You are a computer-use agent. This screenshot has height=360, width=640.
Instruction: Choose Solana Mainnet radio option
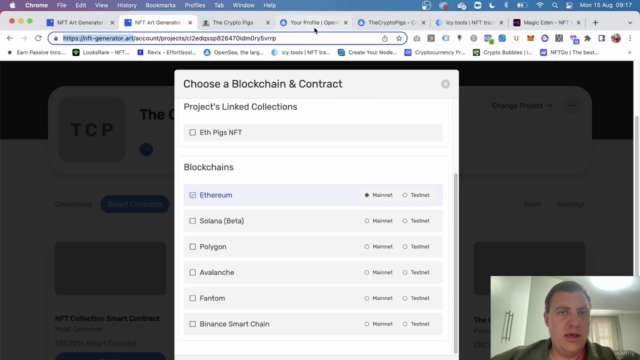point(367,221)
